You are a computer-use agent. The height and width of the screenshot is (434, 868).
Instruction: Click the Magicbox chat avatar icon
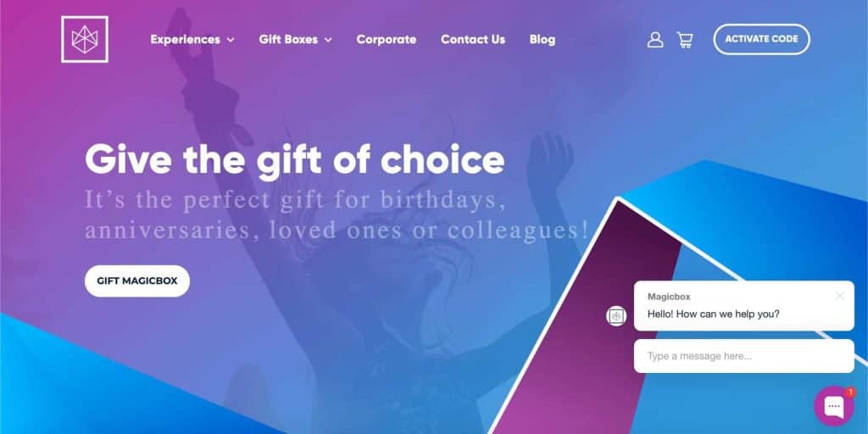[x=616, y=316]
